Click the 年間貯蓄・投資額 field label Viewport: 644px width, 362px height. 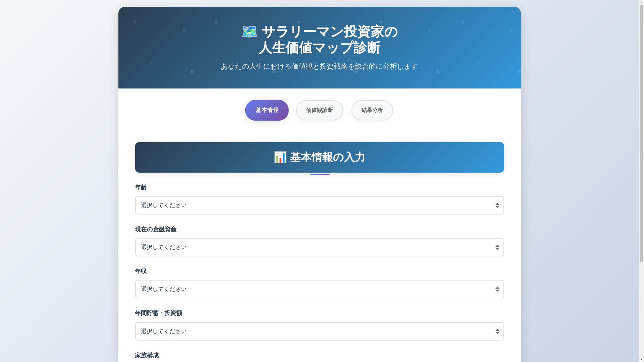click(158, 313)
